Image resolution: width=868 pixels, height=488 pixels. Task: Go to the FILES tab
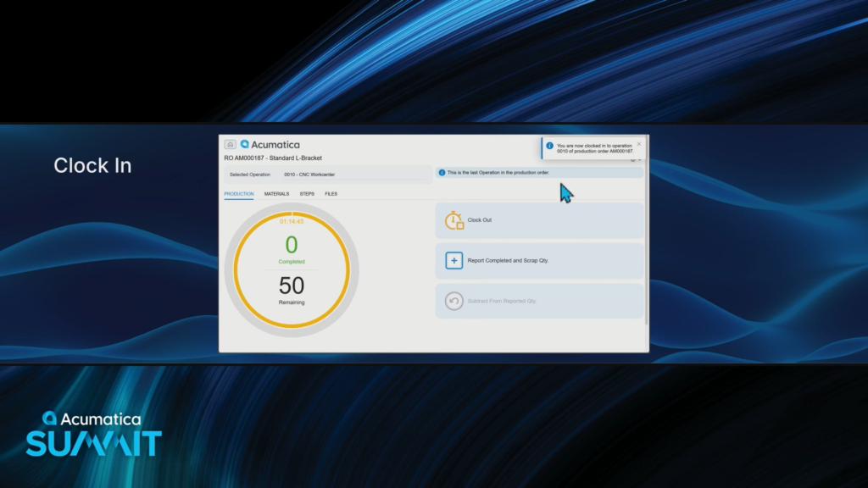pyautogui.click(x=331, y=194)
